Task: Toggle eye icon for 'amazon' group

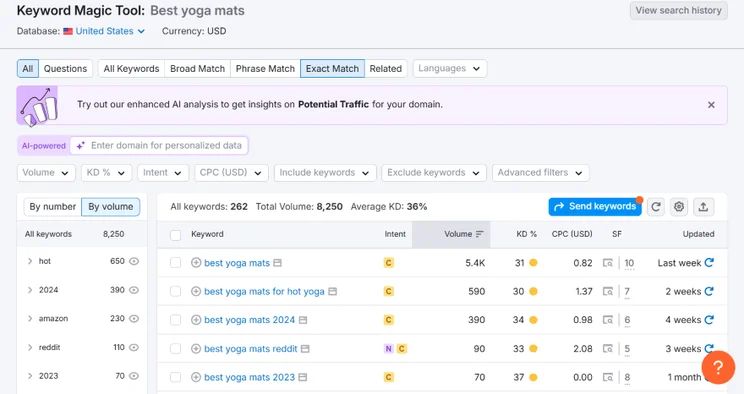Action: pyautogui.click(x=134, y=319)
